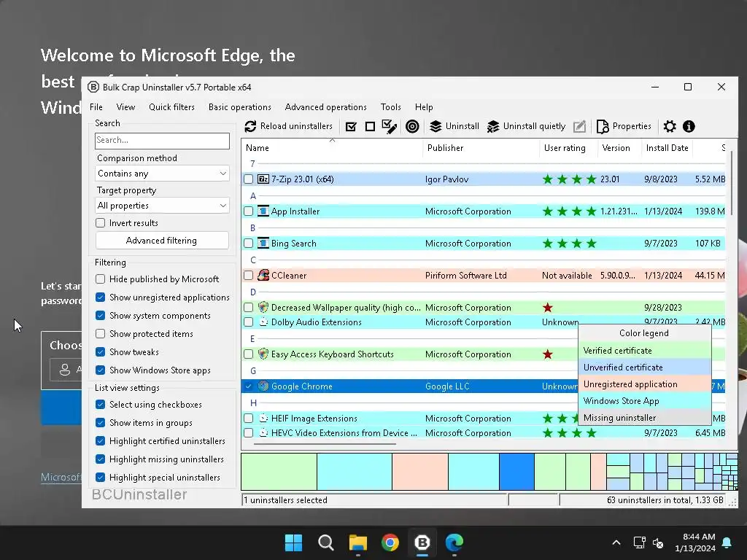Click the Reload uninstallers toolbar button
Viewport: 747px width, 560px height.
[x=289, y=126]
